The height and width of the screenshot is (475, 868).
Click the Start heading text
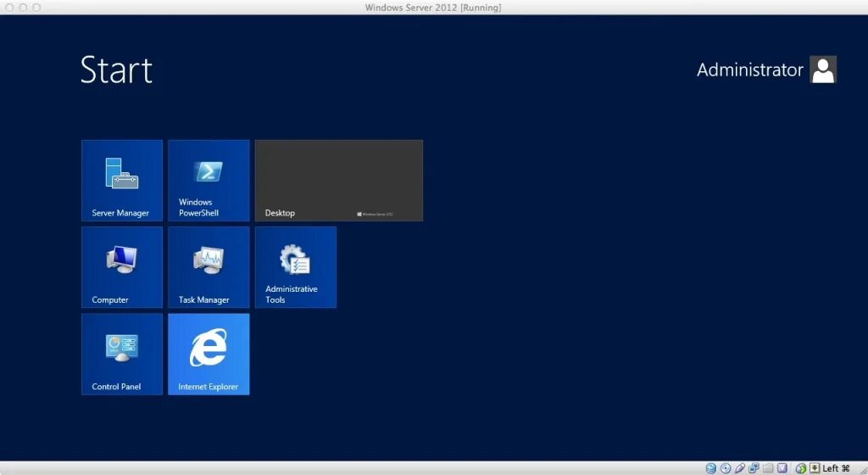click(x=116, y=70)
